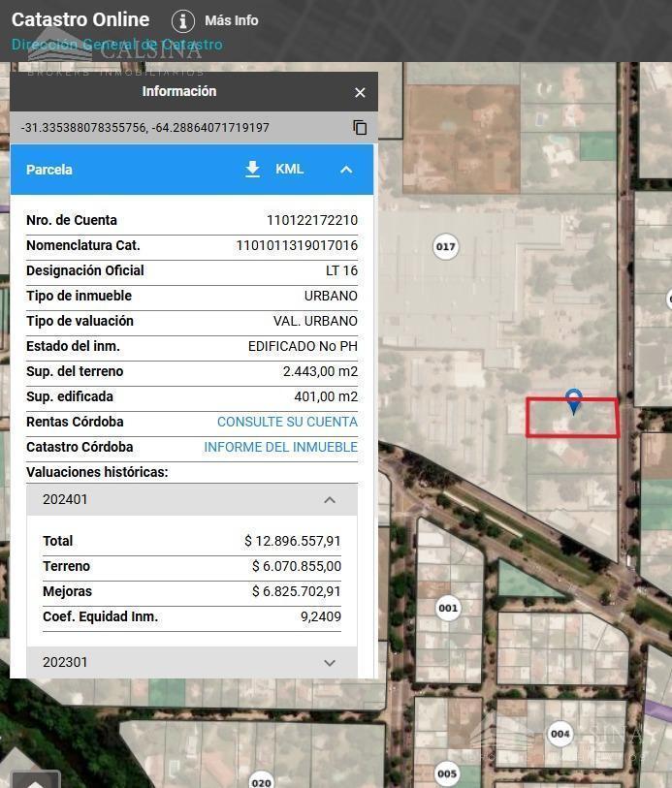This screenshot has height=788, width=672.
Task: Select block label 004 on the map
Action: (560, 734)
